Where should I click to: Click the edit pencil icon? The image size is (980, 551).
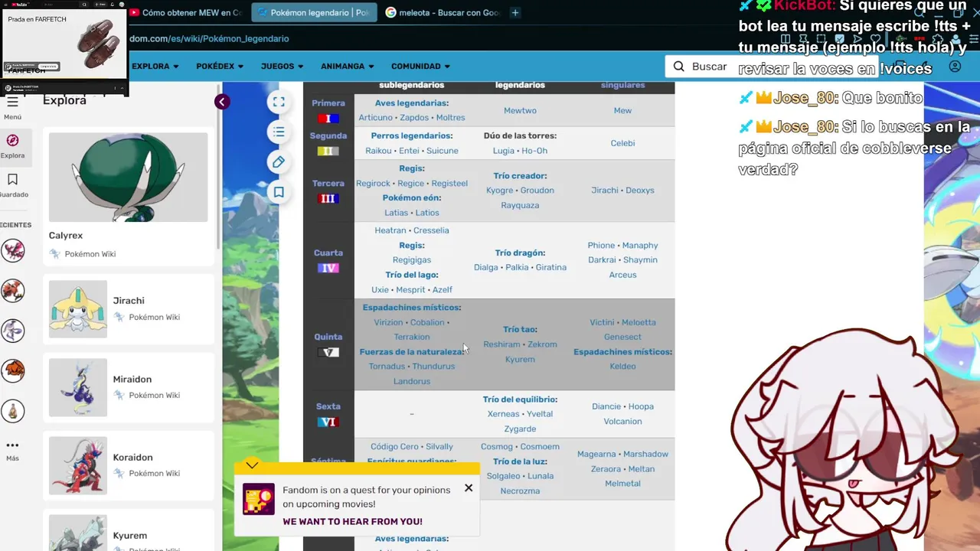(279, 162)
